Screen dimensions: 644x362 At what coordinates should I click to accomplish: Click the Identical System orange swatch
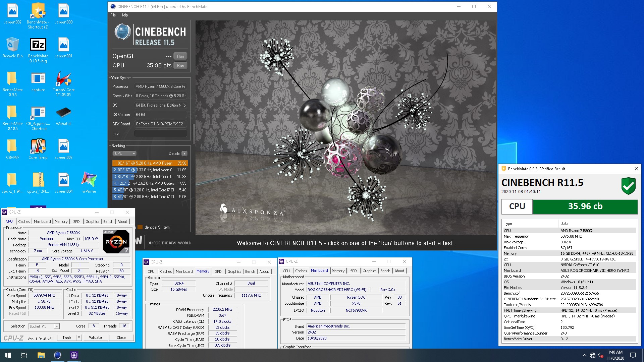[x=140, y=227]
